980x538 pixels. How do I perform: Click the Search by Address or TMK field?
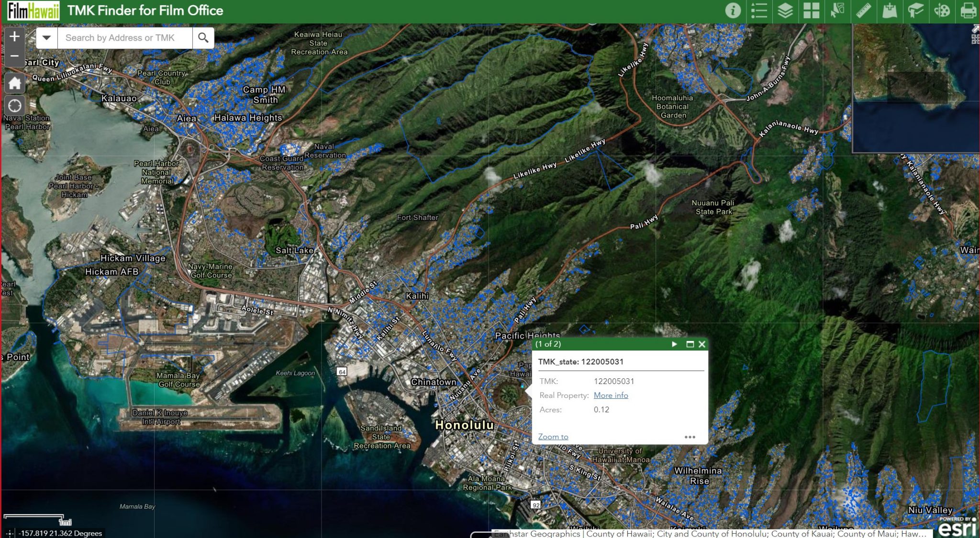point(124,38)
